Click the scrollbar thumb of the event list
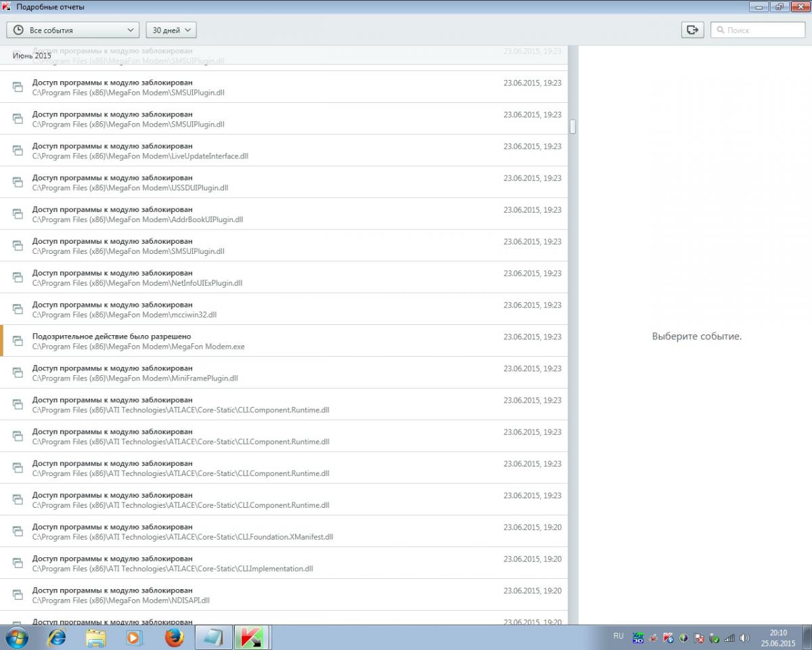The image size is (812, 650). (572, 127)
